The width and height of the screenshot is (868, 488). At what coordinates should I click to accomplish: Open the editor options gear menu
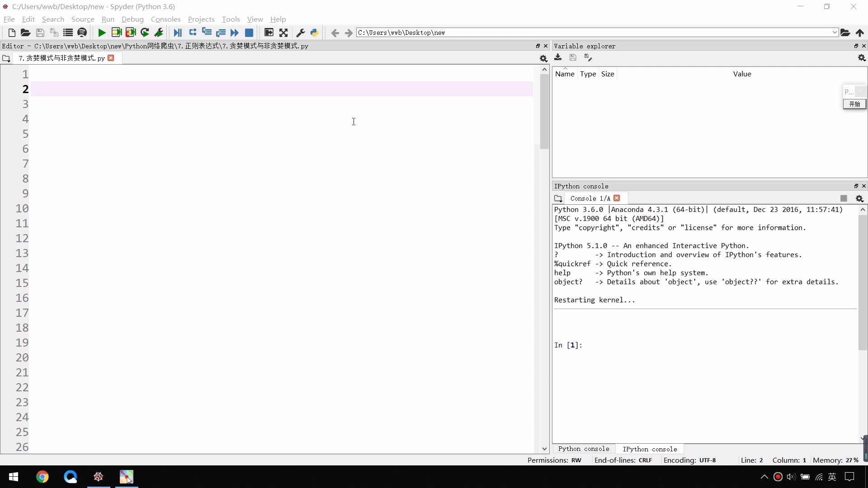[x=543, y=58]
